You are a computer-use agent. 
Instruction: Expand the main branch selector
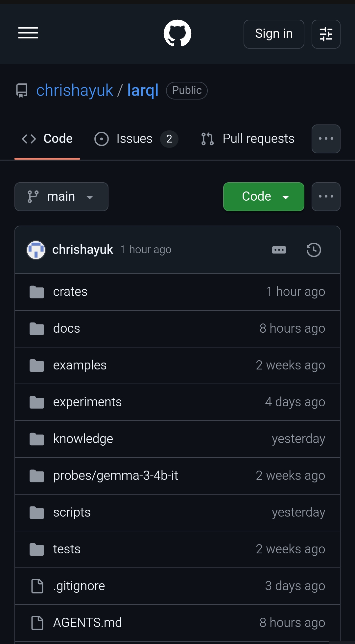61,197
